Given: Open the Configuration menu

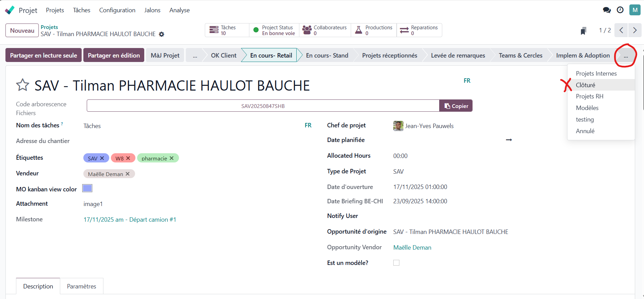Looking at the screenshot, I should (x=117, y=10).
